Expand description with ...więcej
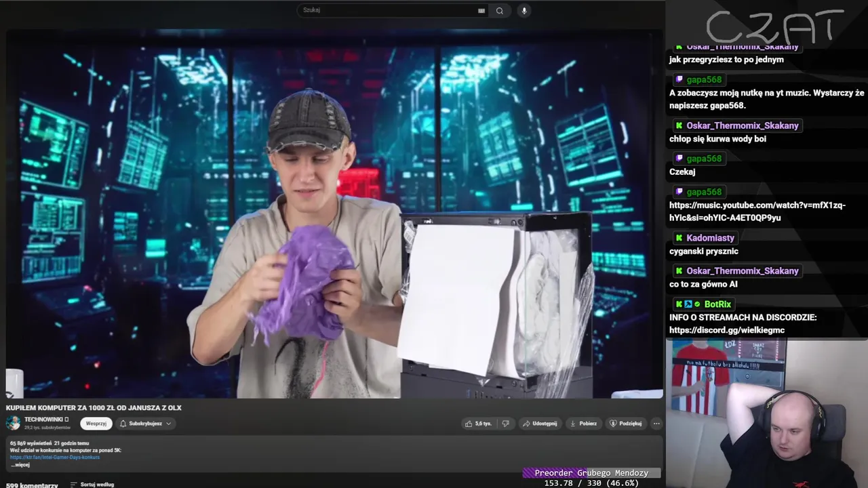This screenshot has height=488, width=868. point(20,465)
